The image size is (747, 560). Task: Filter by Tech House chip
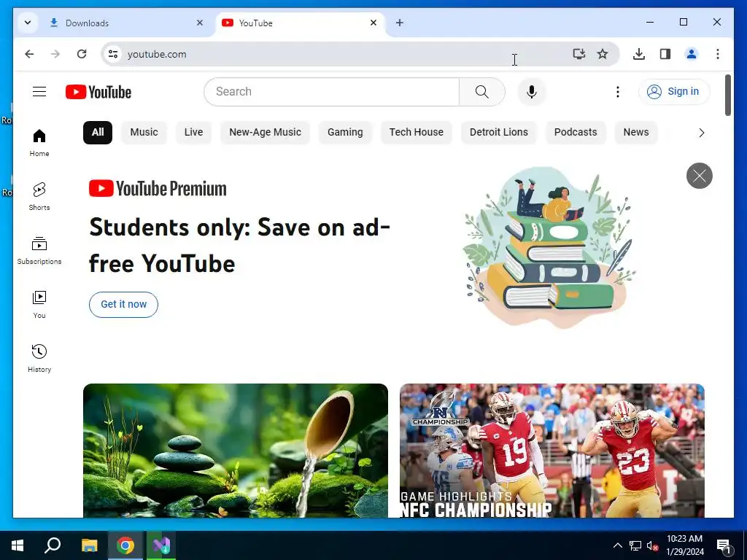tap(416, 132)
